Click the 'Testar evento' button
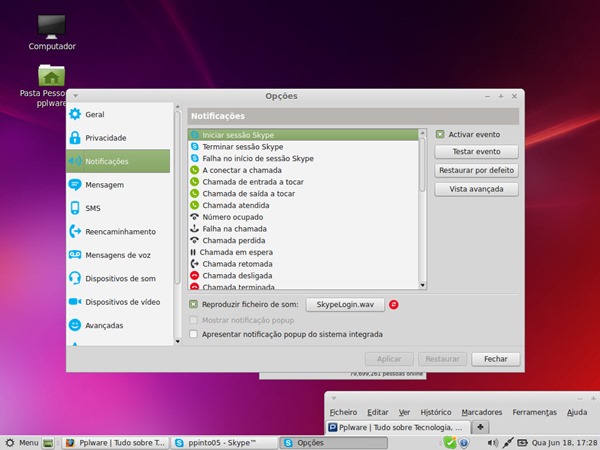This screenshot has height=450, width=600. (x=476, y=152)
